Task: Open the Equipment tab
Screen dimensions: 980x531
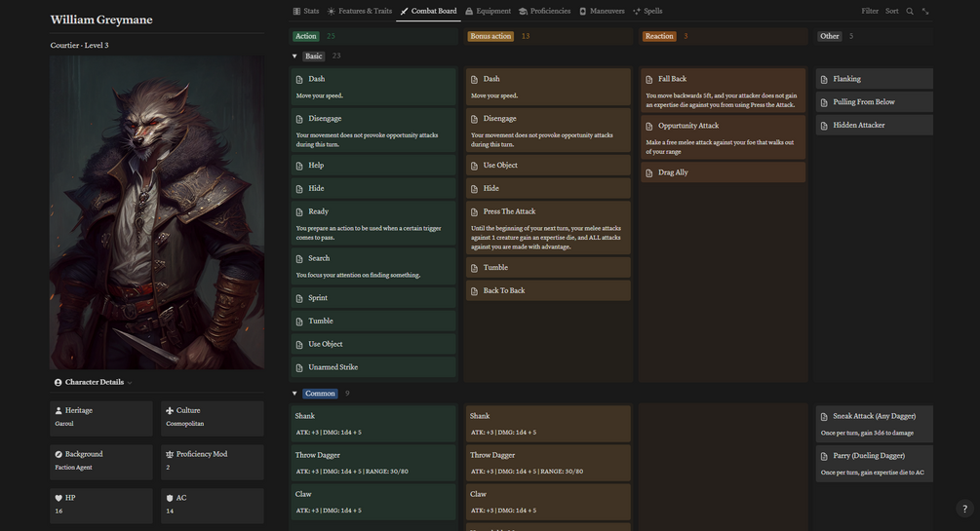Action: pyautogui.click(x=488, y=12)
